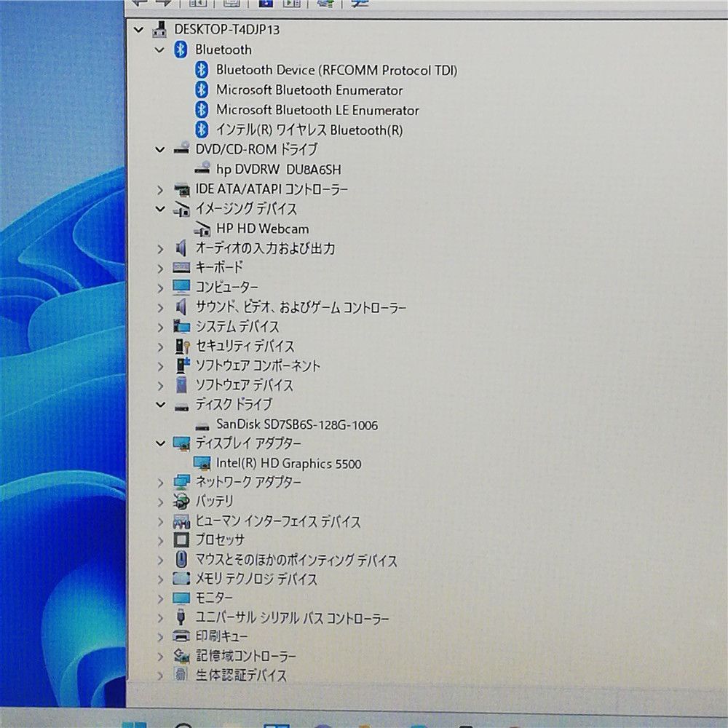This screenshot has width=728, height=728.
Task: Click the IDE ATA/ATAPI controller icon
Action: pos(181,189)
